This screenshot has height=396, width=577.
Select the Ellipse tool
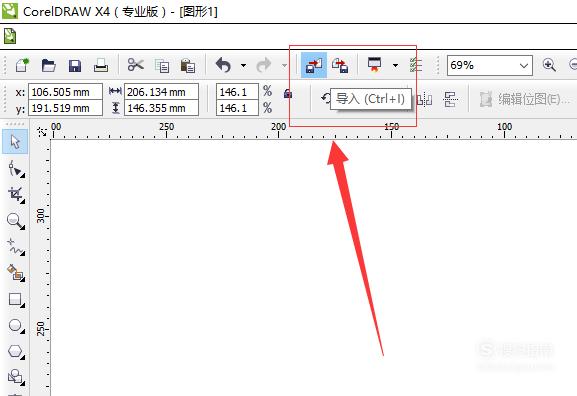[16, 326]
